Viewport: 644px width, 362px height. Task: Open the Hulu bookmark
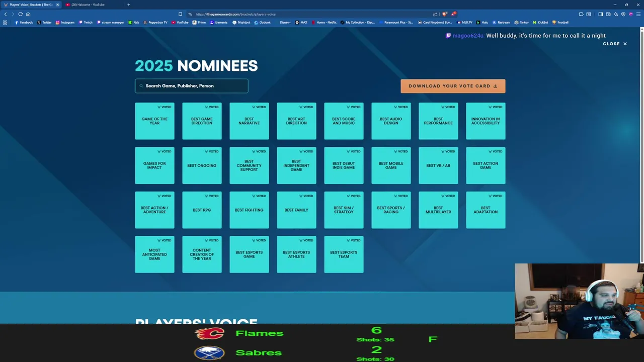click(x=482, y=22)
